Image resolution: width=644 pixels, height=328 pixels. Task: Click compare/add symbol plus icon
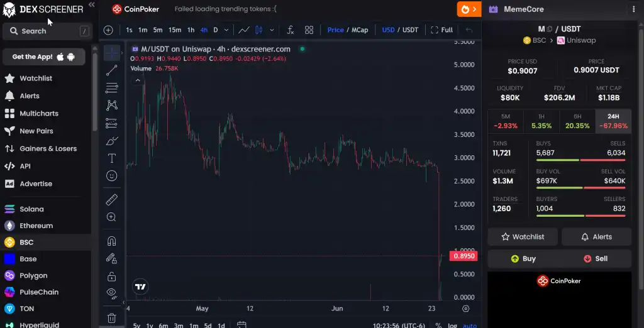(x=108, y=30)
